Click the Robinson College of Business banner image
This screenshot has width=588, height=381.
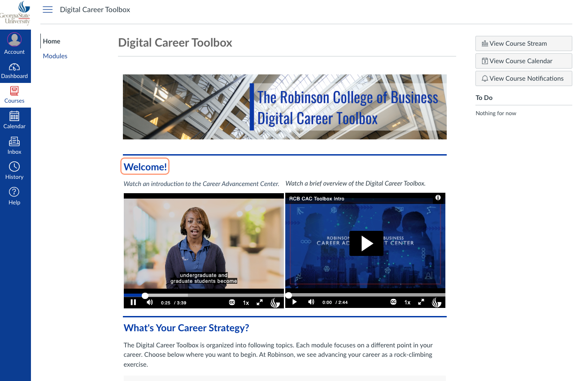click(285, 107)
